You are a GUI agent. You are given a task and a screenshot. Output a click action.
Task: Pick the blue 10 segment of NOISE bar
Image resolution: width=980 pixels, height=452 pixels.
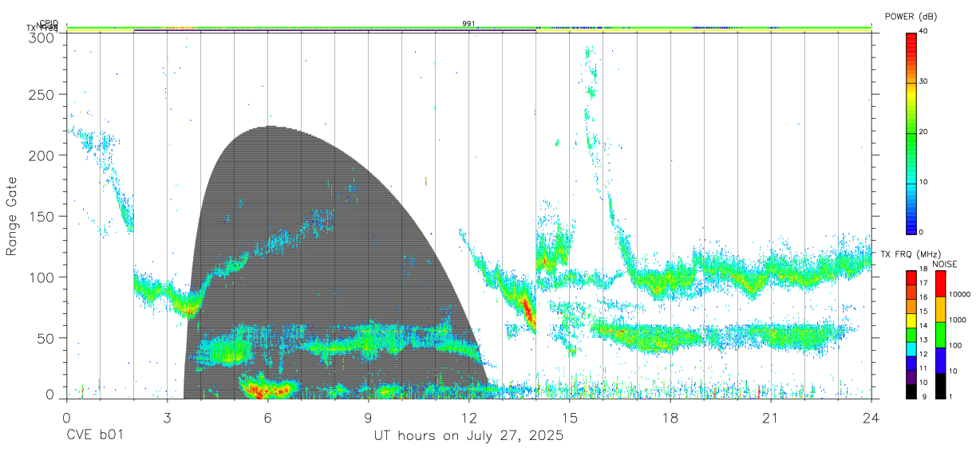(x=939, y=360)
